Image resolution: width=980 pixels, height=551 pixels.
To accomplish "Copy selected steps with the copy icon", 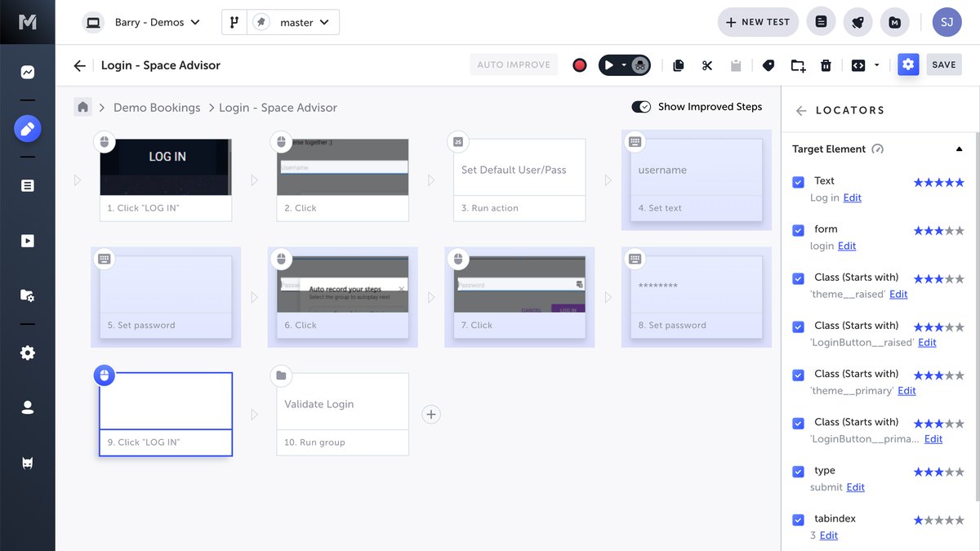I will coord(678,65).
